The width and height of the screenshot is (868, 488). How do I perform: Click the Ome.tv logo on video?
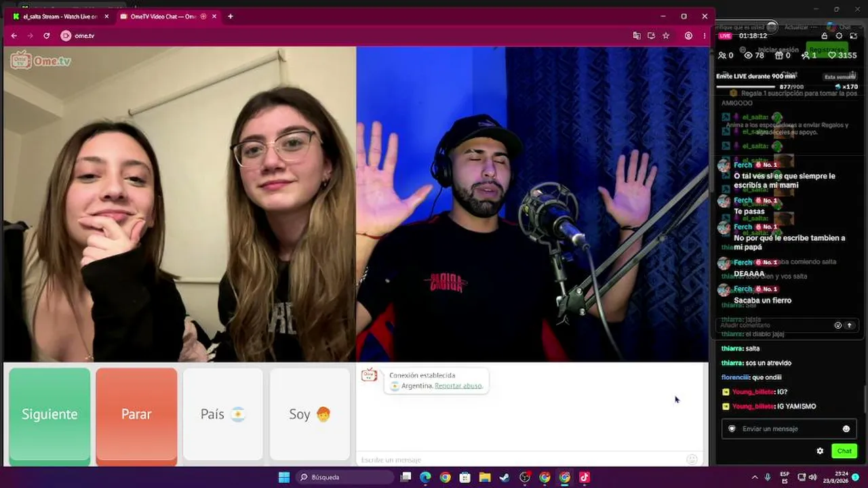pos(41,60)
